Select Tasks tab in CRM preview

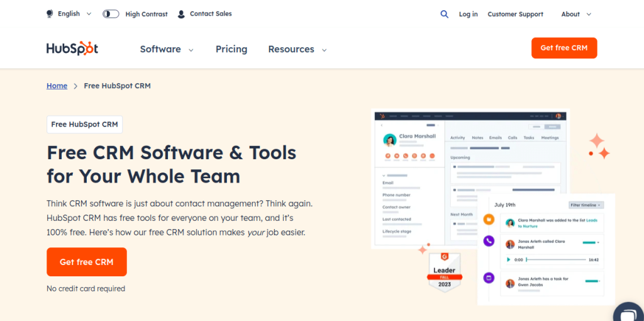click(x=528, y=138)
